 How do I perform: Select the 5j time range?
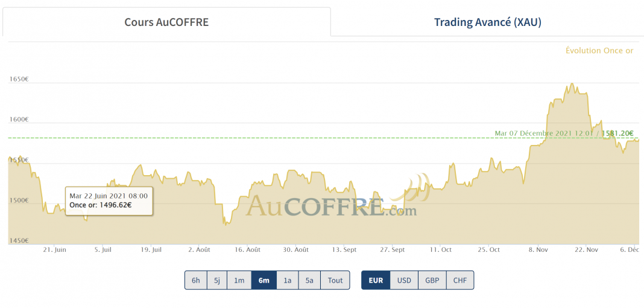click(217, 280)
